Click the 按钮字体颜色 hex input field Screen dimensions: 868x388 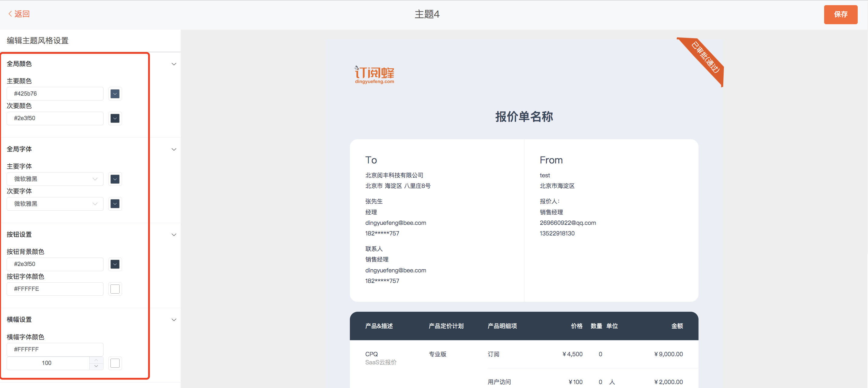point(55,289)
